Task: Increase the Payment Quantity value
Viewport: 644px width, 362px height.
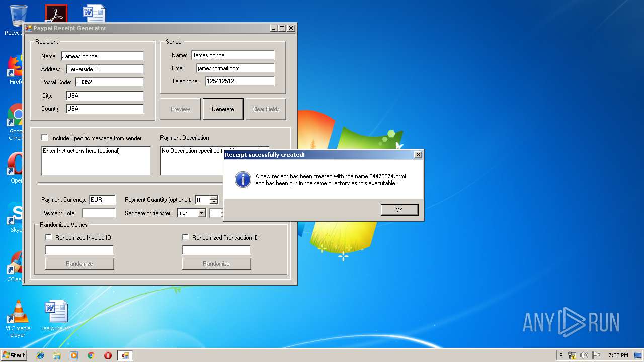Action: tap(214, 197)
